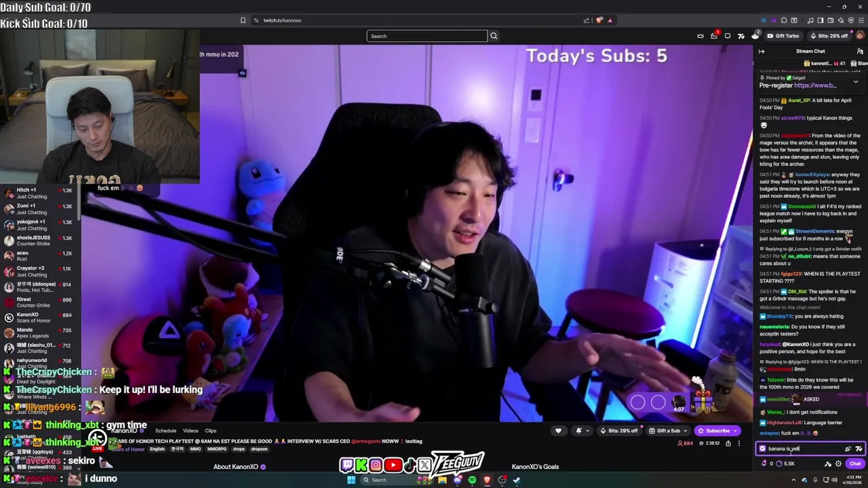Open browser media music note control

[810, 20]
